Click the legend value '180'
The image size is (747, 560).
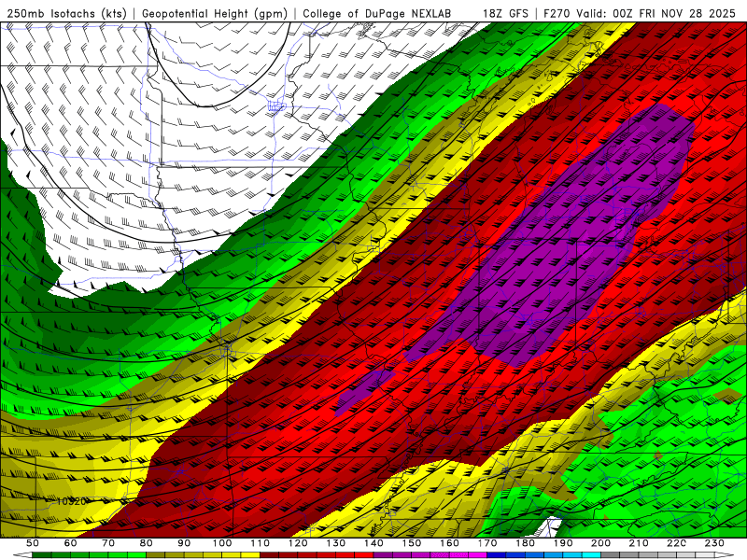(526, 543)
